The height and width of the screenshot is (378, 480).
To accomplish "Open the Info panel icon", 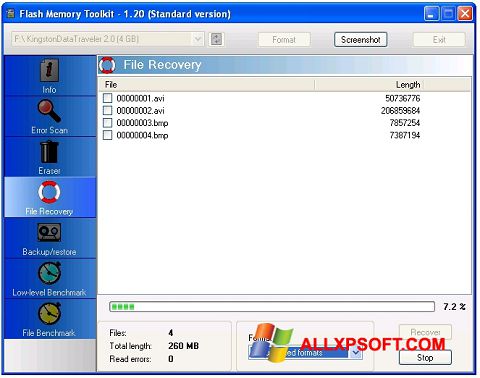I will (x=49, y=70).
